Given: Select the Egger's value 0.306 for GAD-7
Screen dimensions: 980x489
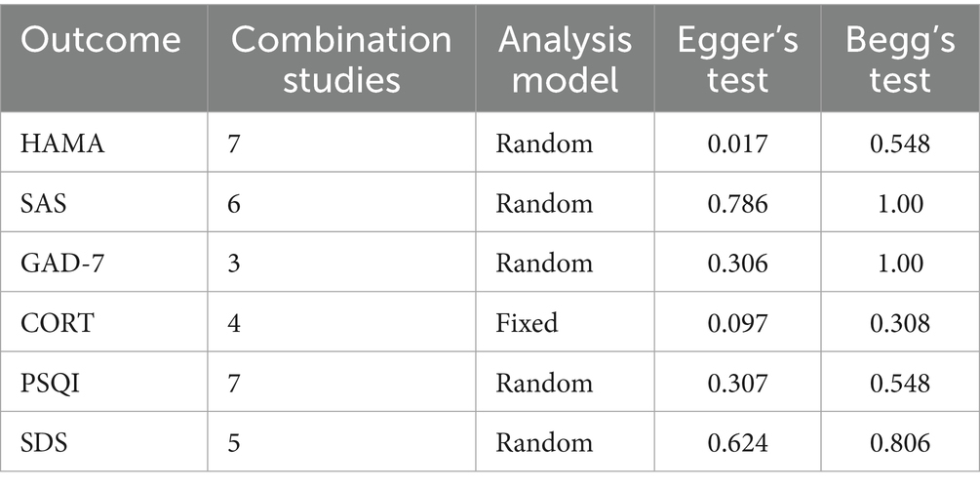Looking at the screenshot, I should 738,263.
